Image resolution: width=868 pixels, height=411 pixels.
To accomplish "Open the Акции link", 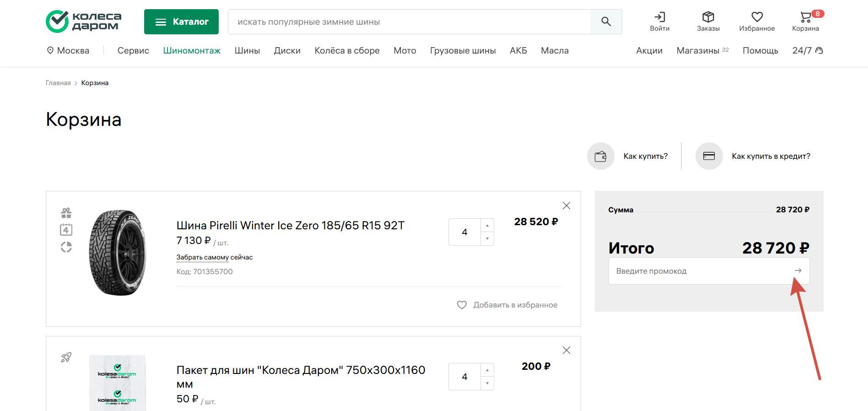I will 649,50.
